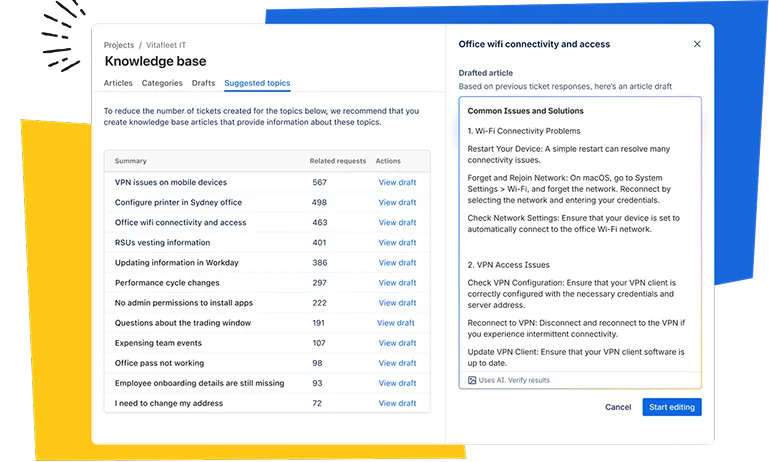Go to Projects breadcrumb

point(119,45)
